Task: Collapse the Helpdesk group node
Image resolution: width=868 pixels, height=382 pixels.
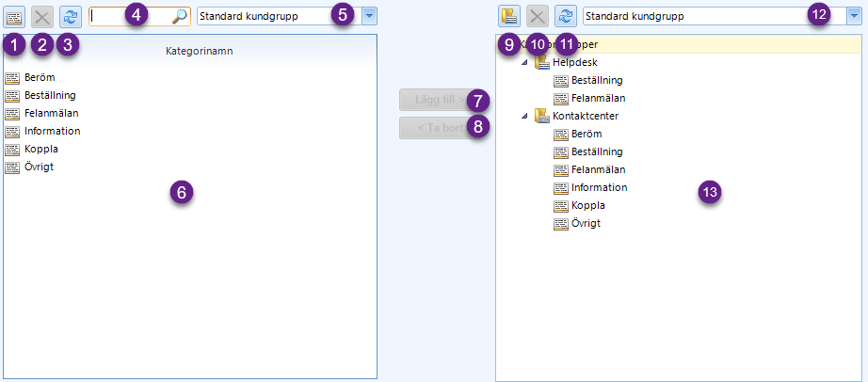Action: tap(523, 63)
